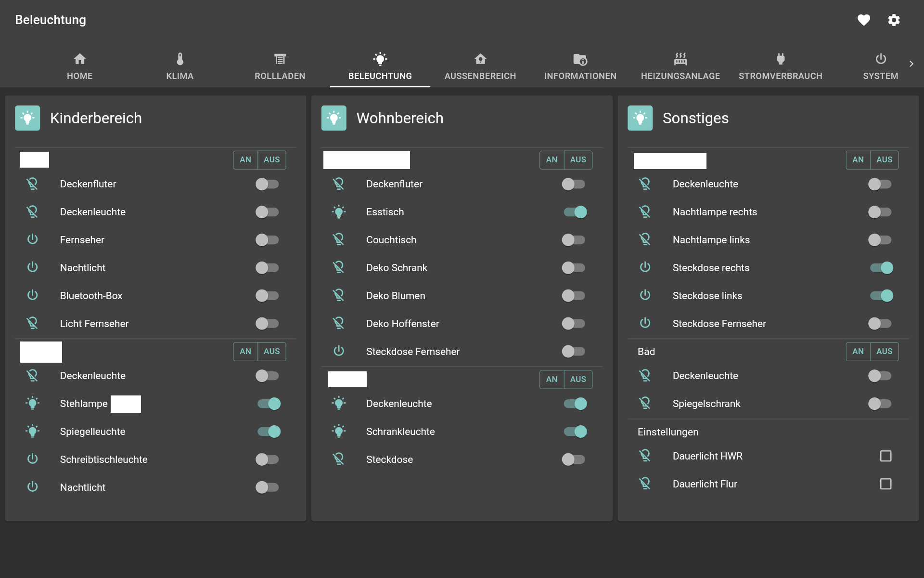Click the Steckdose Fernseher label in Wohnbereich

tap(413, 352)
